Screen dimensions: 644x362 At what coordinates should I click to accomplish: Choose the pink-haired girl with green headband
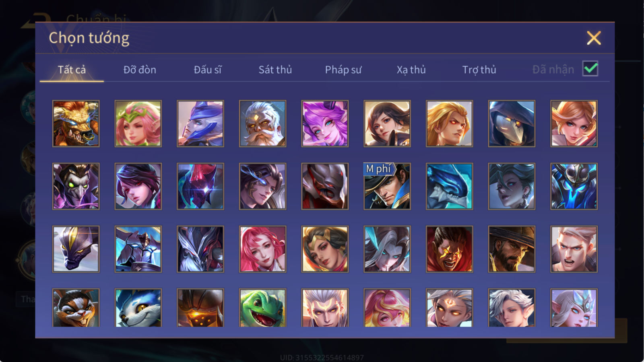(138, 123)
